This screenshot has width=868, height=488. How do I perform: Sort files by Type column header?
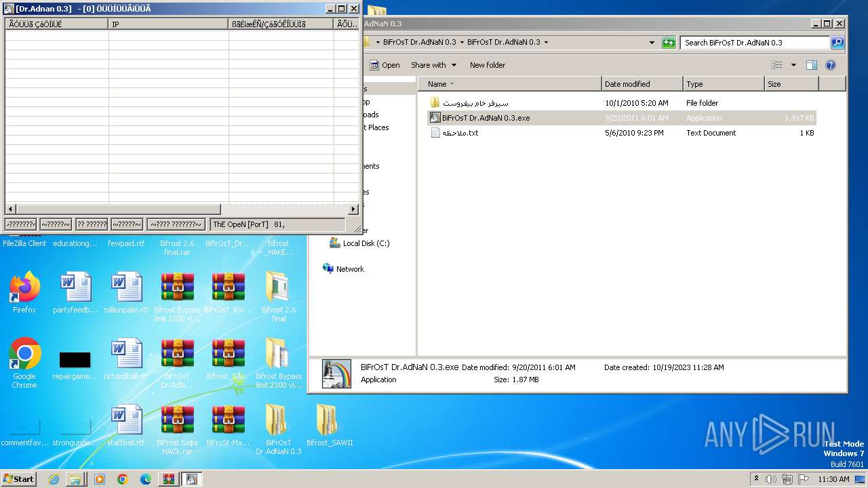724,84
